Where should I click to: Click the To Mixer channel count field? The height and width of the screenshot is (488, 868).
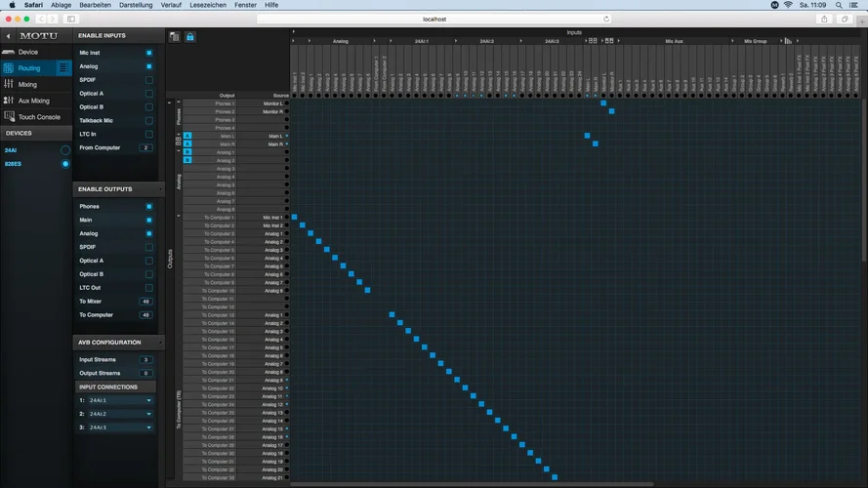point(146,302)
